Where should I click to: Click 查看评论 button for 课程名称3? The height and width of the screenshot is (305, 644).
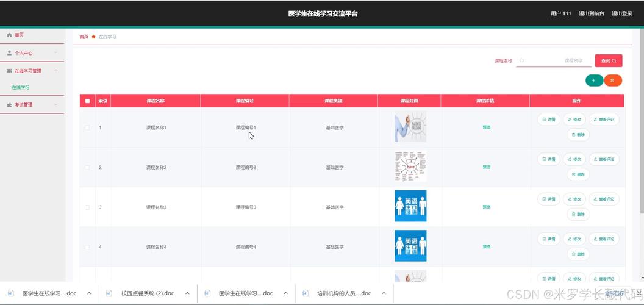(x=604, y=199)
